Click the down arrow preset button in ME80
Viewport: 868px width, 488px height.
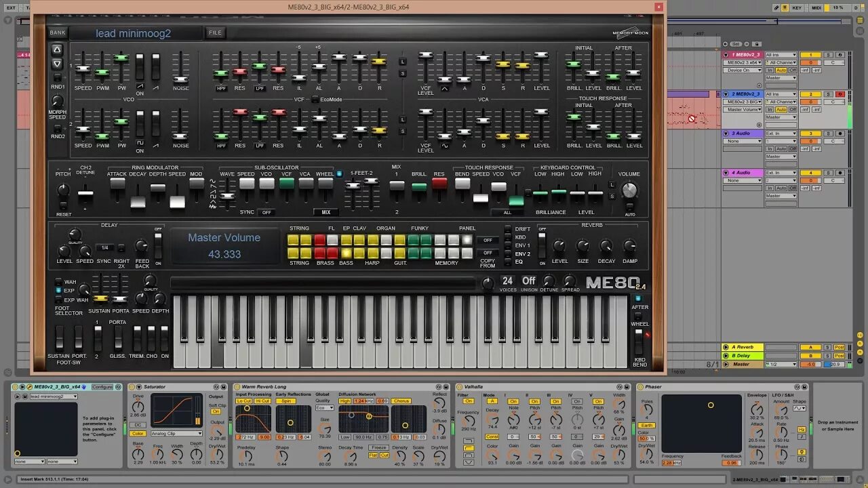tap(58, 64)
